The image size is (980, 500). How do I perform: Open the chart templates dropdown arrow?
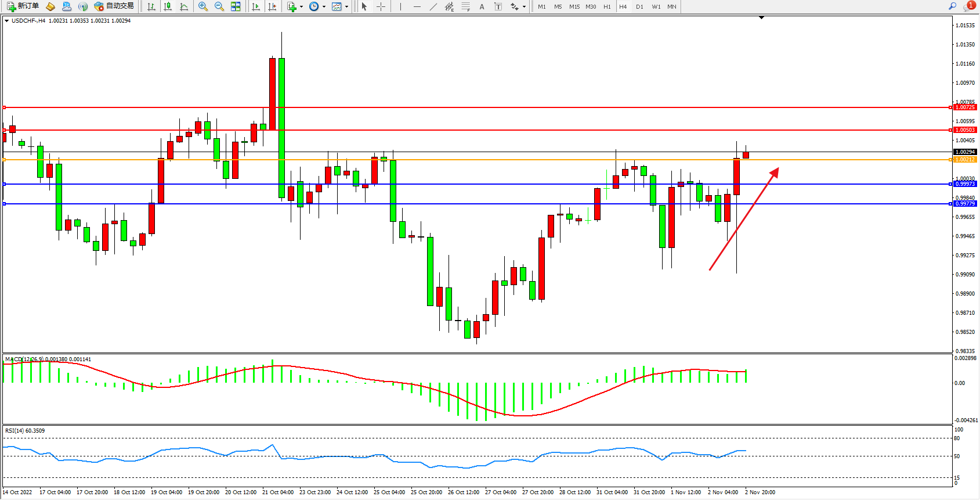[347, 7]
